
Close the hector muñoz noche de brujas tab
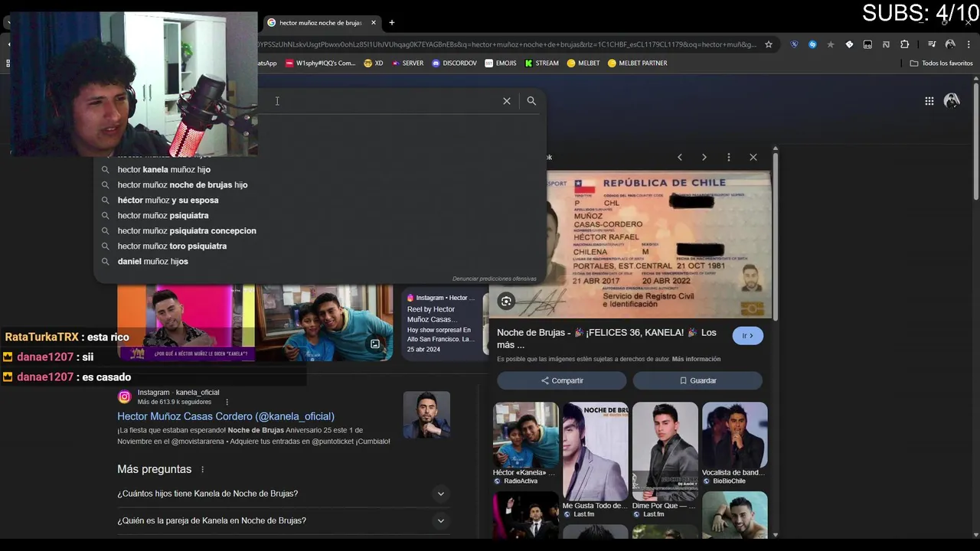pyautogui.click(x=374, y=23)
